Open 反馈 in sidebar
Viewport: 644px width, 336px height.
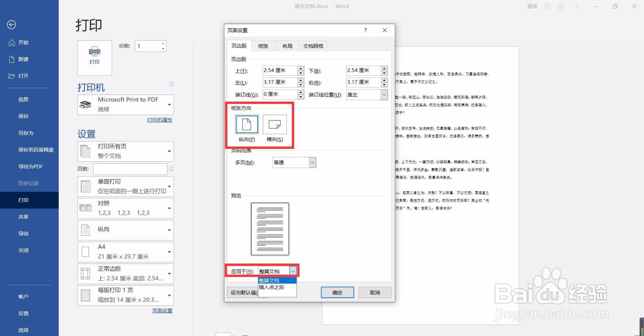point(23,313)
